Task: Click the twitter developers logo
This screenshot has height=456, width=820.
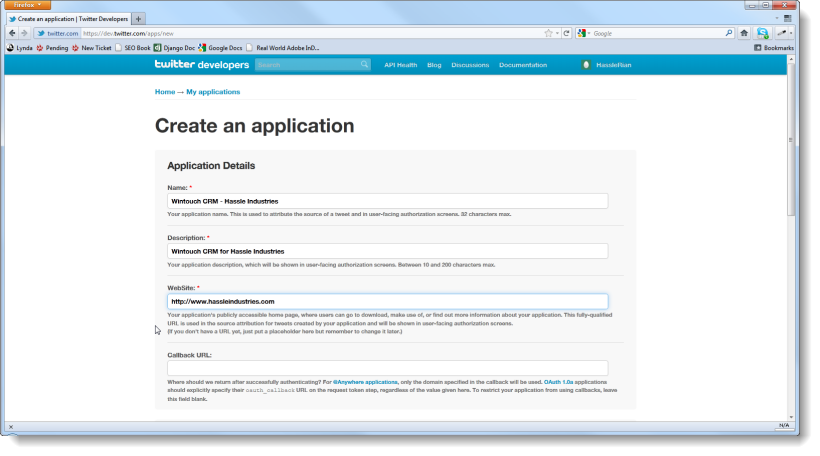Action: click(x=202, y=65)
